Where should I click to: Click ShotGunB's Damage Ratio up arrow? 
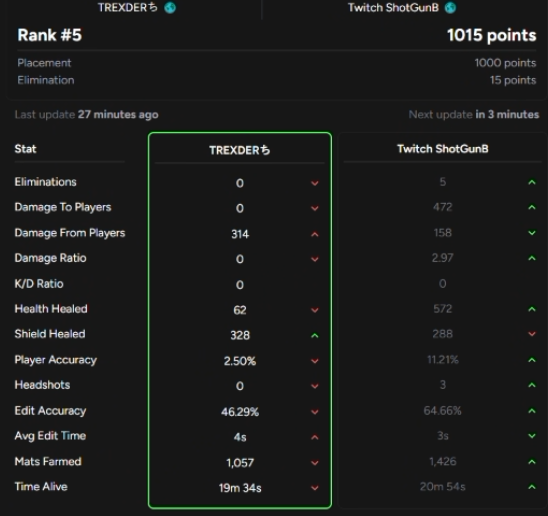tap(532, 258)
